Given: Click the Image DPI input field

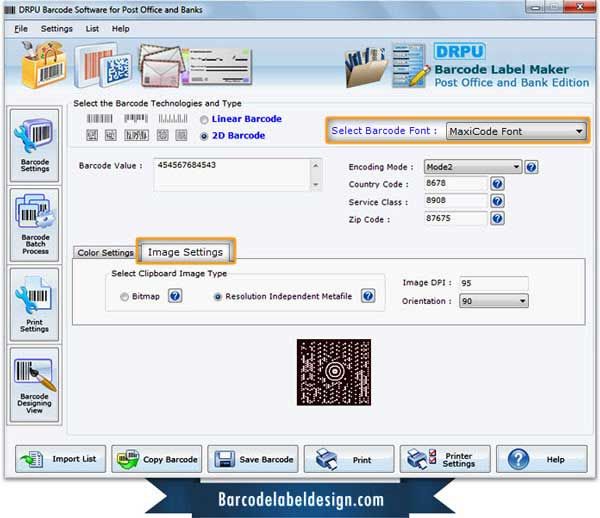Looking at the screenshot, I should 494,283.
